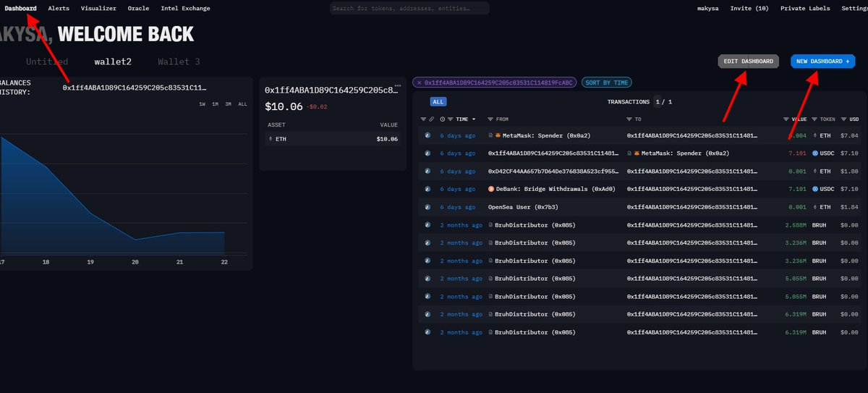Click the clock icon in Time header
868x393 pixels.
tap(442, 119)
